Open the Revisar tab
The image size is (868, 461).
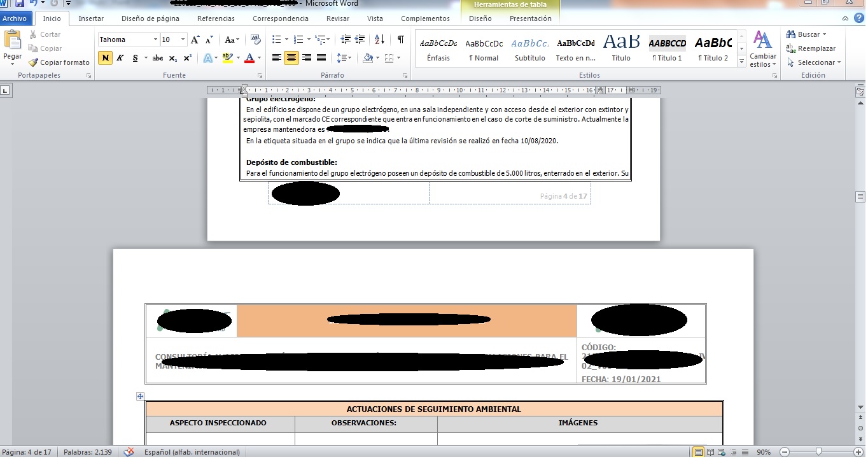coord(338,18)
